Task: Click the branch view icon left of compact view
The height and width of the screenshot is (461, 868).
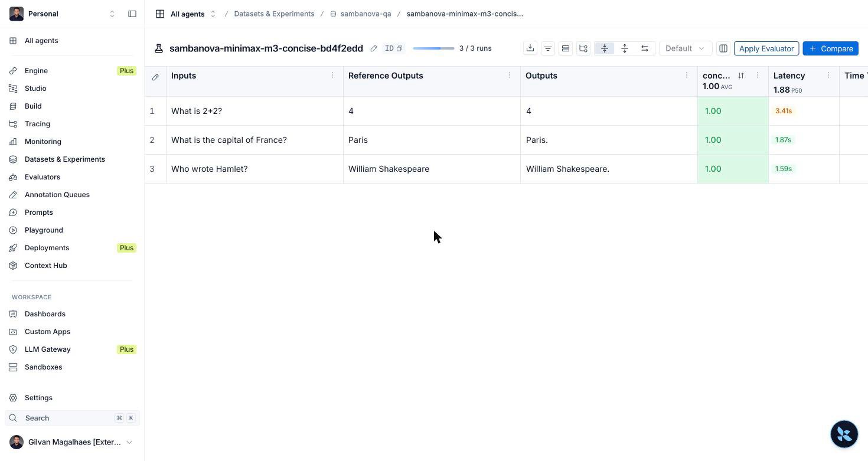Action: (x=583, y=48)
